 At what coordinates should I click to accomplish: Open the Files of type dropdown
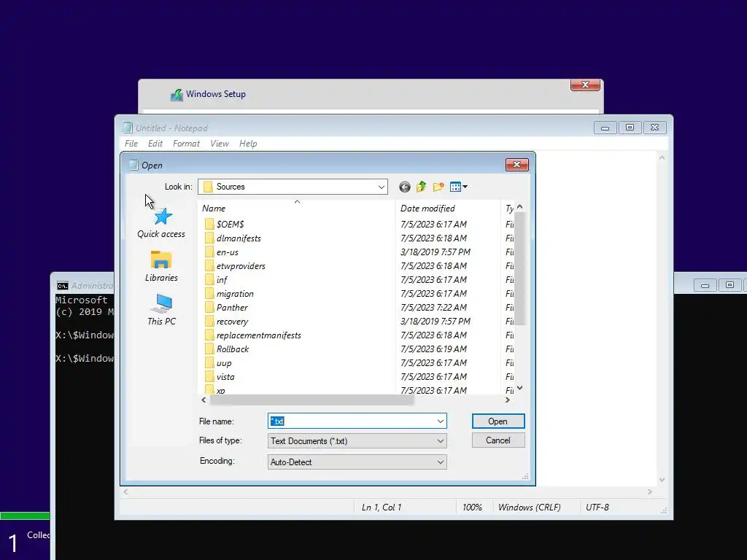pyautogui.click(x=440, y=441)
